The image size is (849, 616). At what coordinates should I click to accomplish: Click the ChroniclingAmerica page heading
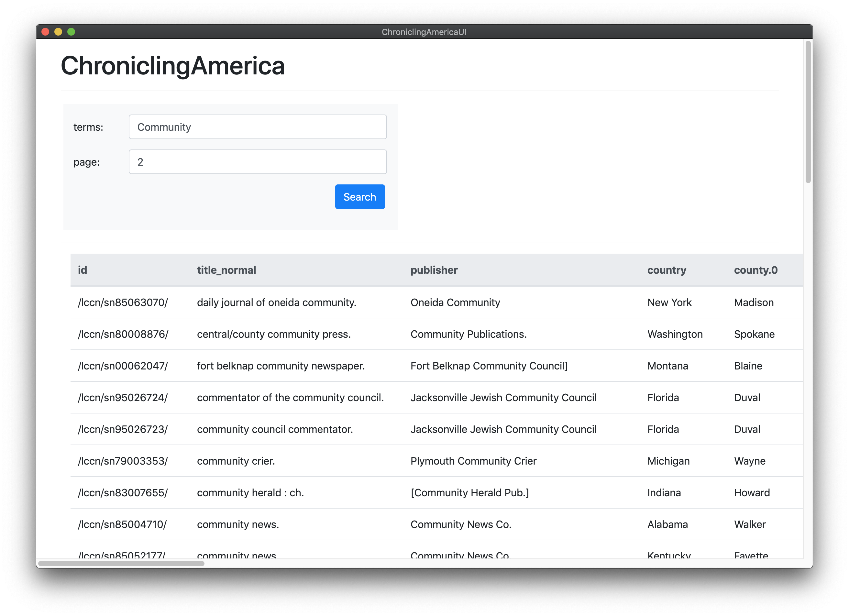[x=172, y=65]
